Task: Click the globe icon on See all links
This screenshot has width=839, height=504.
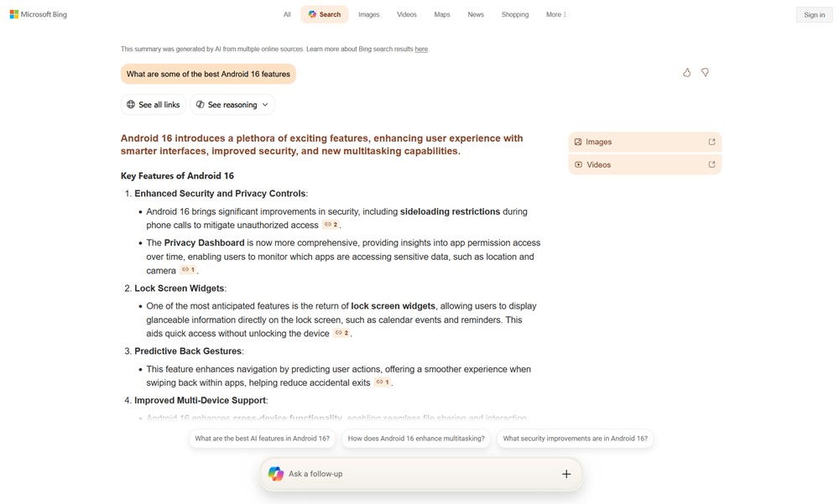Action: [131, 104]
